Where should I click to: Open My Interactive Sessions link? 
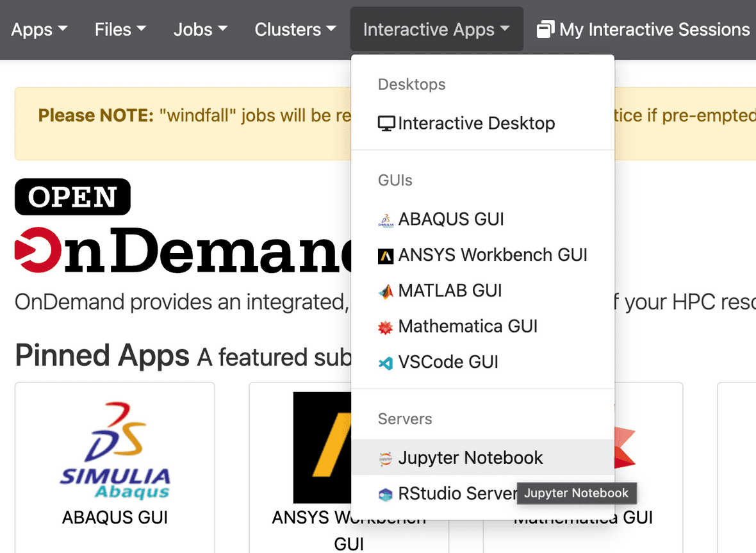[653, 29]
